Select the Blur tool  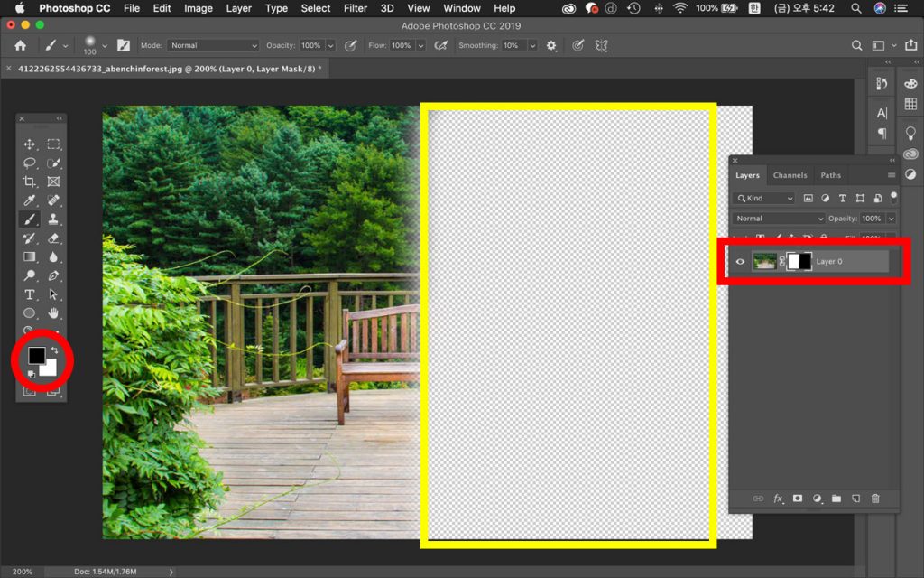[x=53, y=256]
